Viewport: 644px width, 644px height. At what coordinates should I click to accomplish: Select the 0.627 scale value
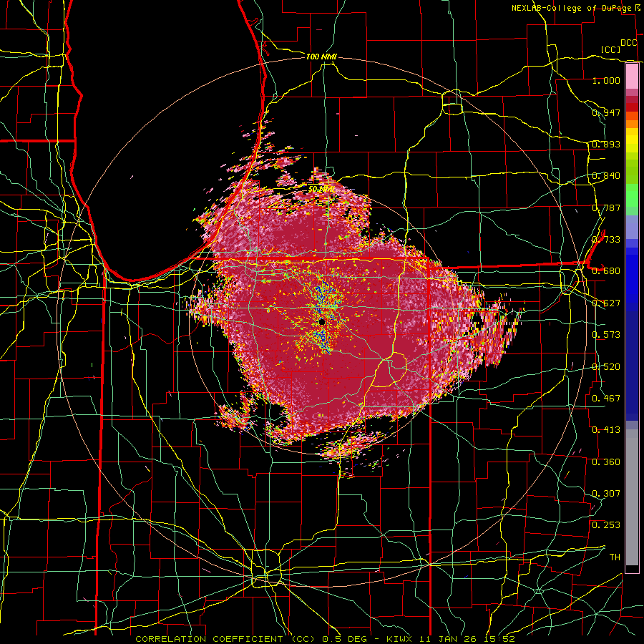[606, 303]
